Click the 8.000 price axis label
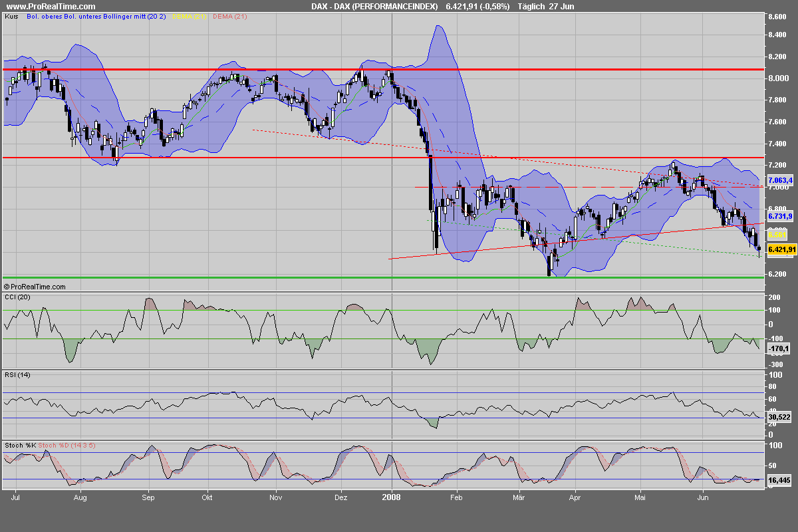The height and width of the screenshot is (532, 798). coord(778,78)
